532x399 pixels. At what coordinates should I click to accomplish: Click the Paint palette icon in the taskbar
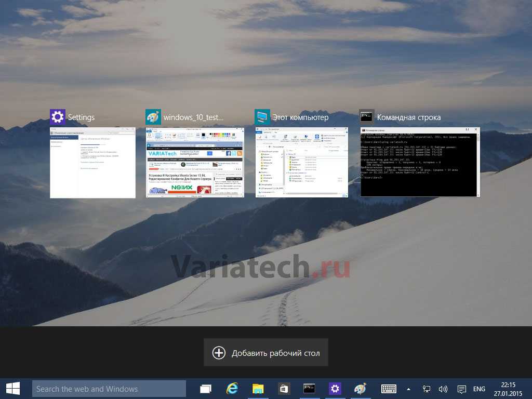[360, 389]
